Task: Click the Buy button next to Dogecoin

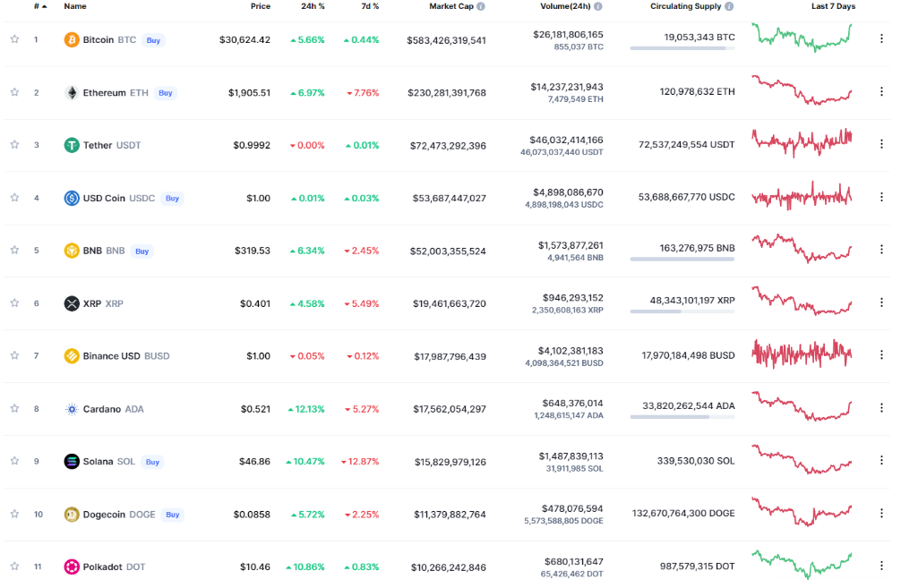Action: click(172, 516)
